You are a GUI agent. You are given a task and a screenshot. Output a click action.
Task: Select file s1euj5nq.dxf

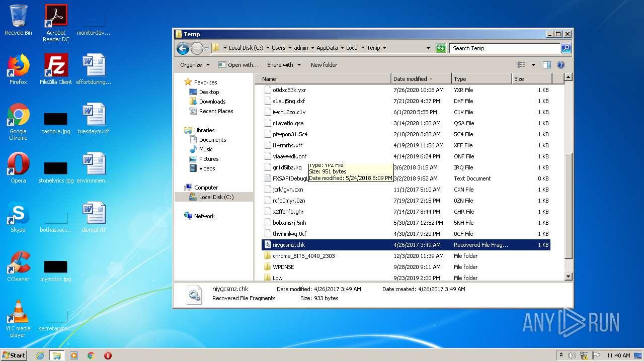point(289,101)
